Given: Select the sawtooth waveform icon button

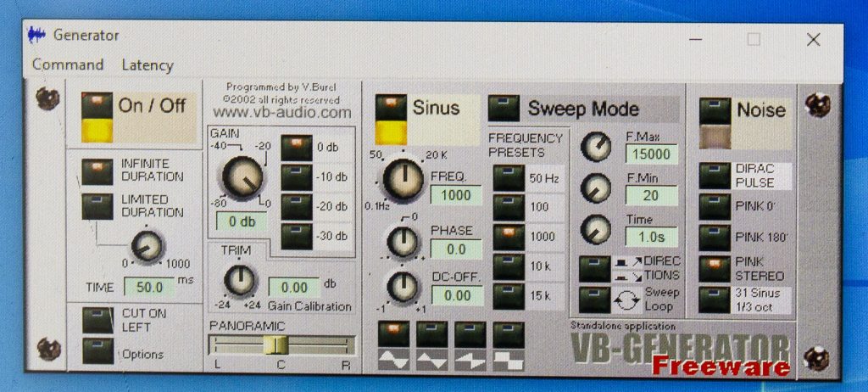Looking at the screenshot, I should coord(470,334).
